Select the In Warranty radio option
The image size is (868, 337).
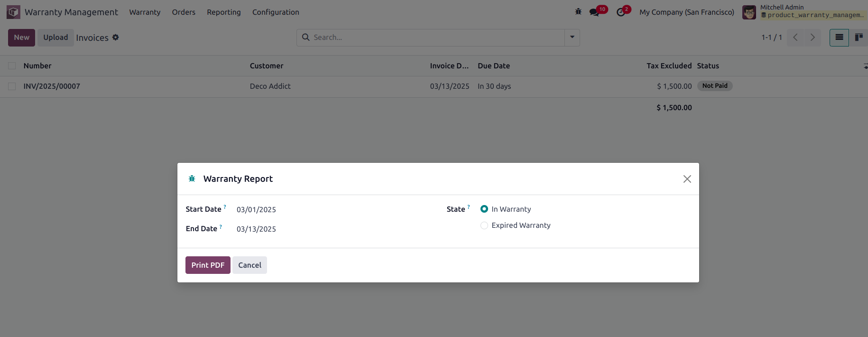click(x=484, y=209)
